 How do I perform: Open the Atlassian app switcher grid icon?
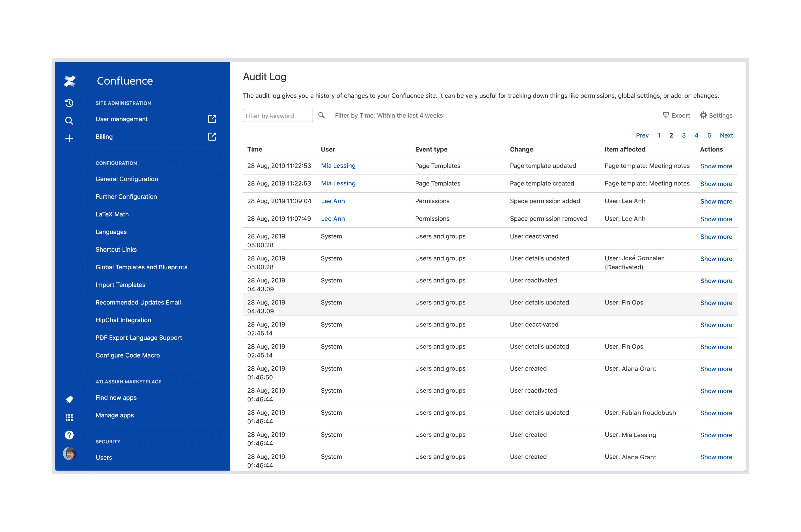[x=69, y=417]
